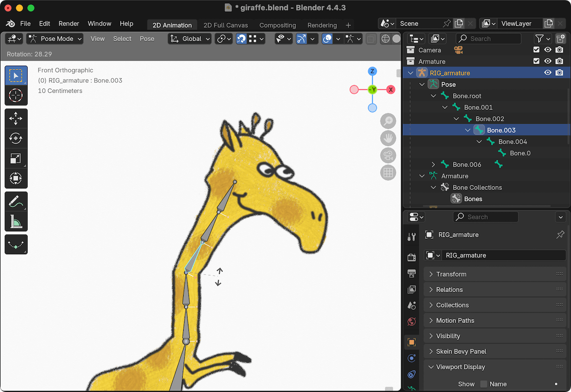This screenshot has width=571, height=392.
Task: Expand the Transform panel
Action: pyautogui.click(x=451, y=274)
